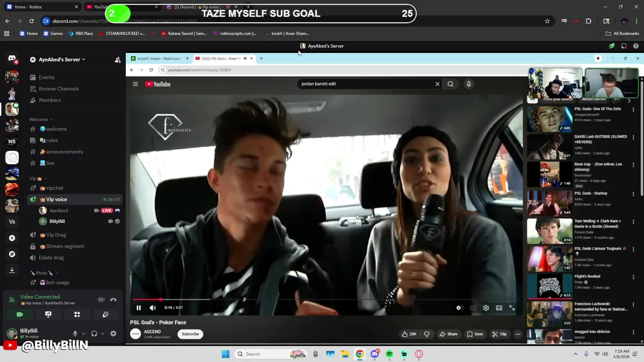
Task: Switch to the Home - Roblox browser tab
Action: 43,7
